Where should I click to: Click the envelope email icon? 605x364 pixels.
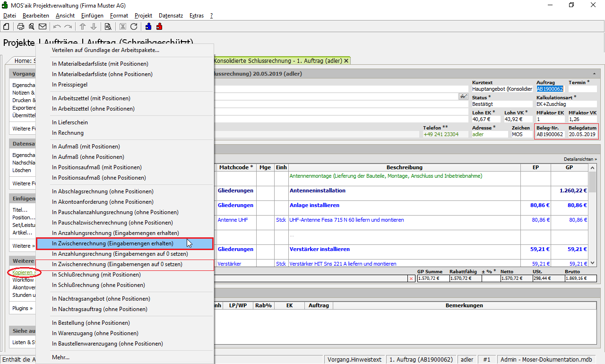click(43, 26)
